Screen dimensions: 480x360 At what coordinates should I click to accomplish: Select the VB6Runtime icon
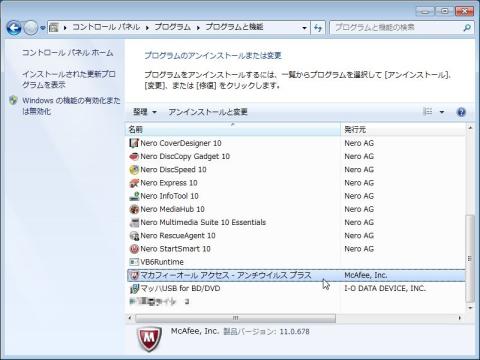[134, 262]
